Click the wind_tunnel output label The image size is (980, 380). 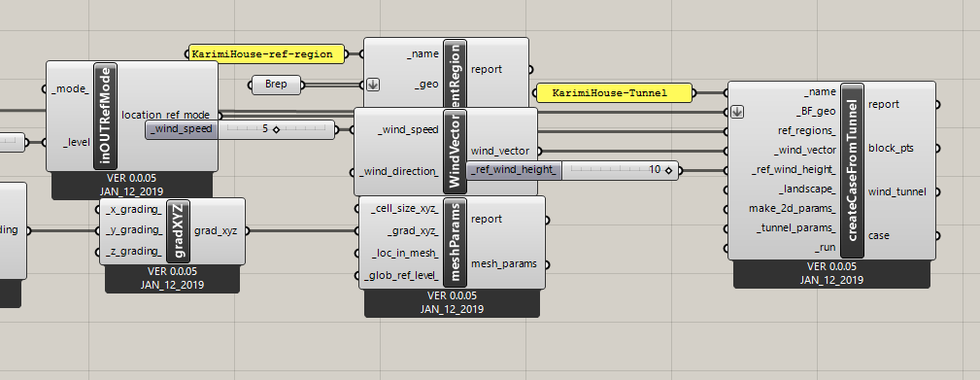[897, 191]
